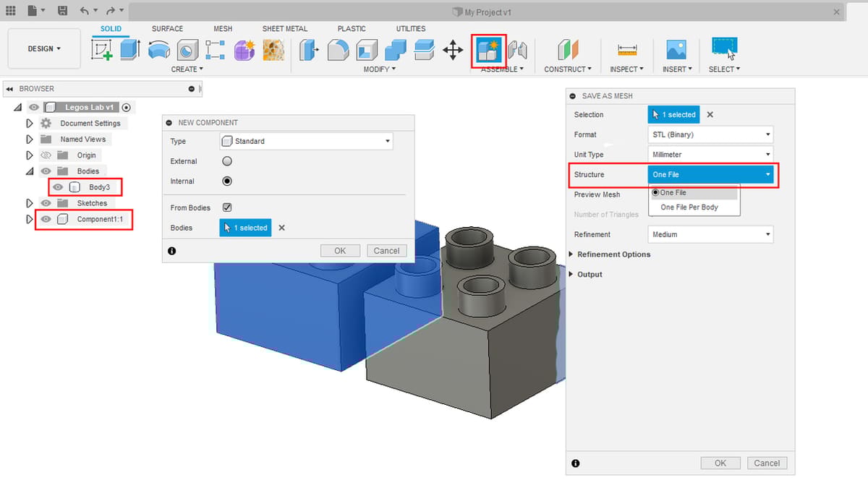Click the orange spotted texture icon
868x488 pixels.
273,50
